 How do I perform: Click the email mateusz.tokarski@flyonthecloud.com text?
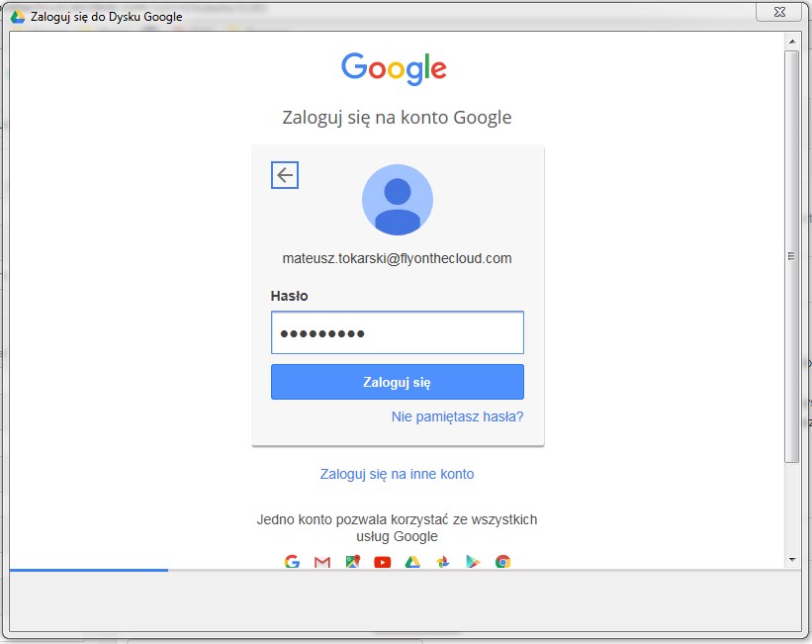pos(397,258)
